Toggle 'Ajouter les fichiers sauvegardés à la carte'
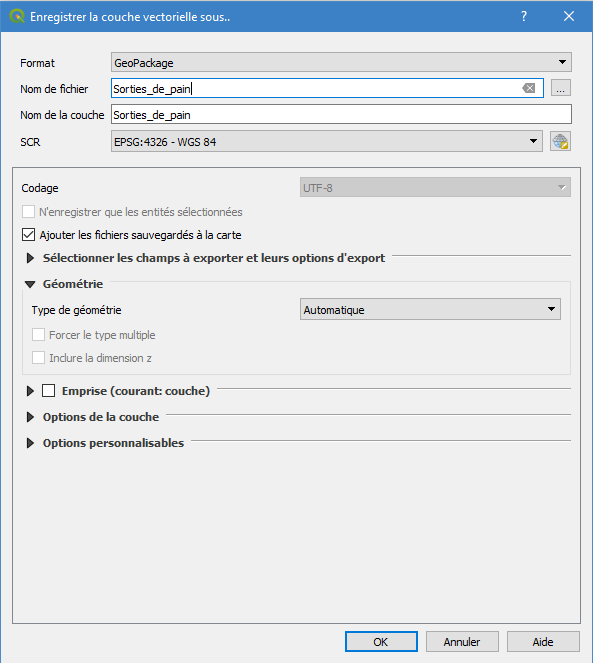Image resolution: width=593 pixels, height=663 pixels. tap(28, 235)
